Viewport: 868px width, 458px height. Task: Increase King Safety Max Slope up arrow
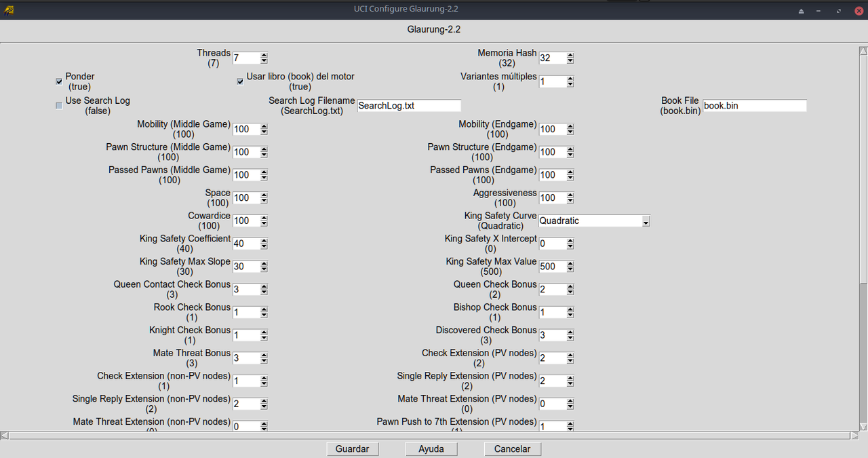click(264, 264)
